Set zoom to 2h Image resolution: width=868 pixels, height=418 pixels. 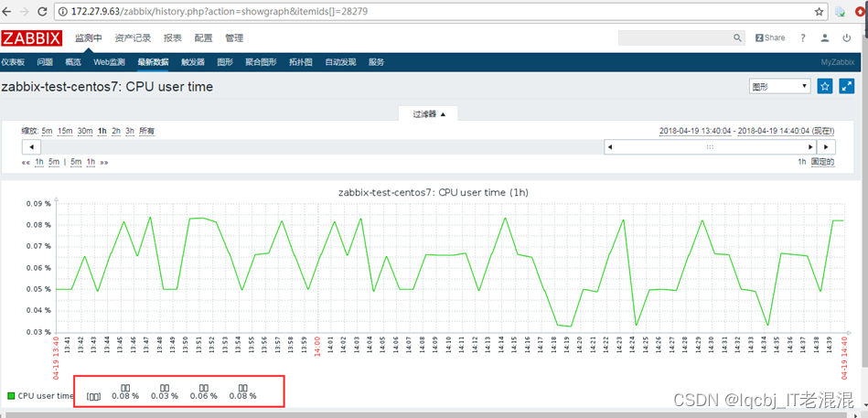[115, 131]
